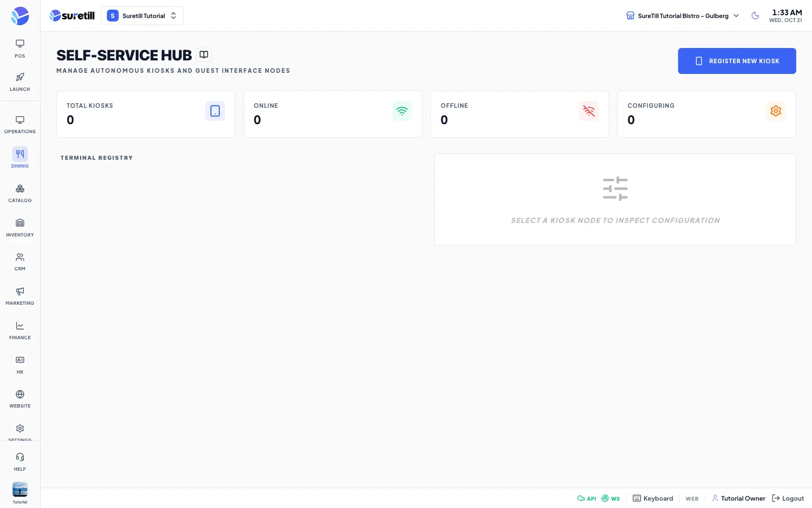
Task: Go to Operations in the sidebar
Action: point(20,125)
